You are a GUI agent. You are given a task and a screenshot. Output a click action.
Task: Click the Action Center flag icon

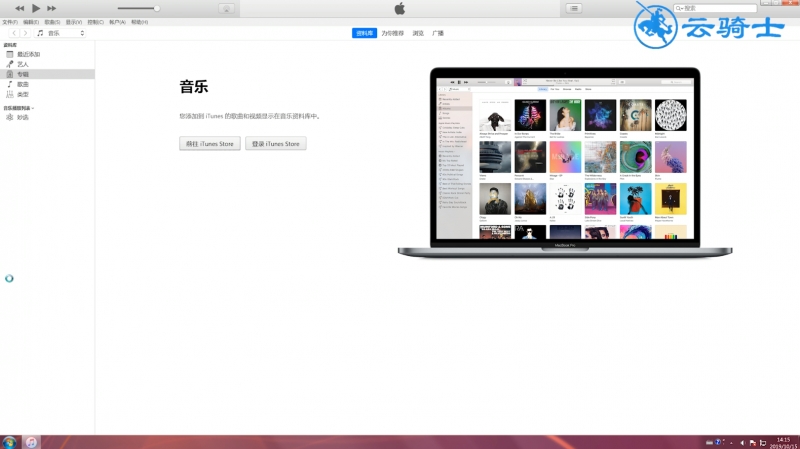pyautogui.click(x=753, y=443)
